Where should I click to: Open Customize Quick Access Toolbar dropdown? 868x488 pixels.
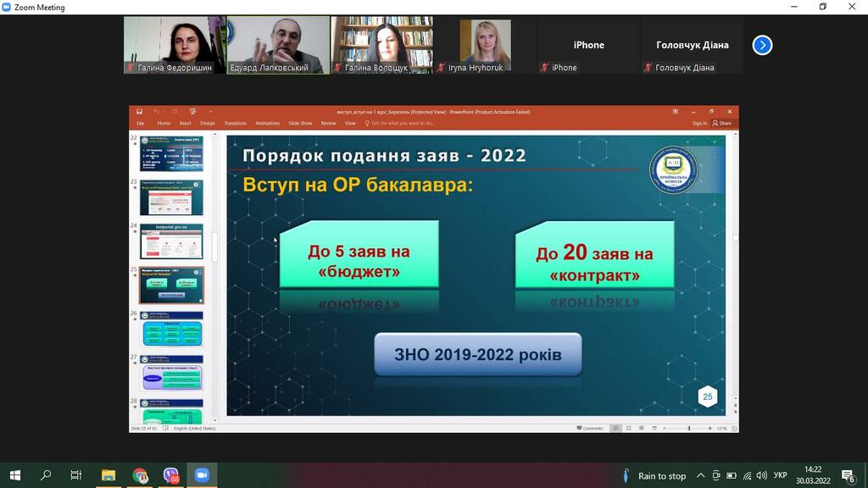coord(210,111)
